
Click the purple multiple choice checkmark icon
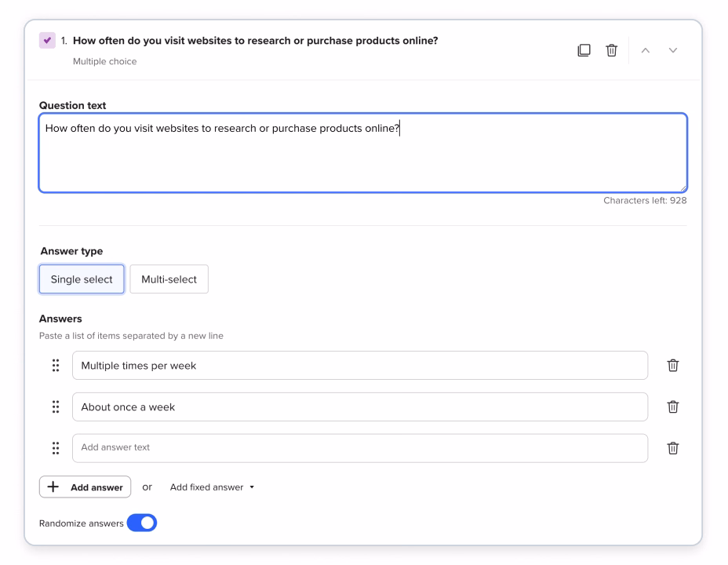47,41
